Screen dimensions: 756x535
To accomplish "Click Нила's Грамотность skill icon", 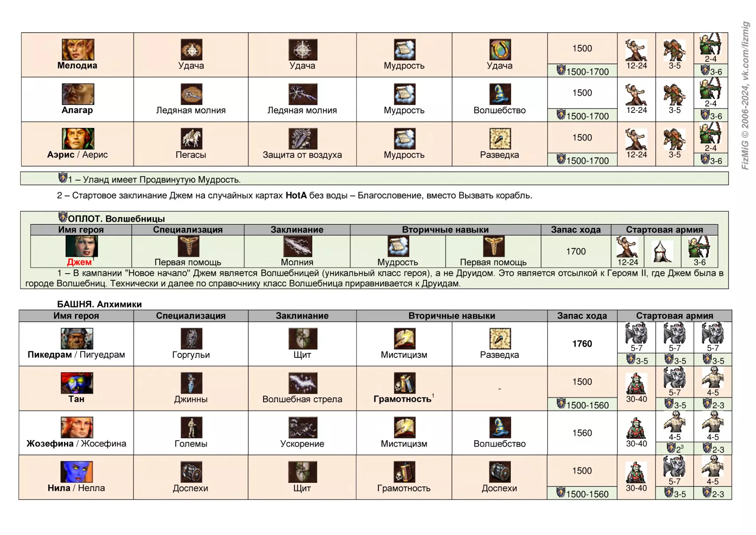I will point(405,472).
